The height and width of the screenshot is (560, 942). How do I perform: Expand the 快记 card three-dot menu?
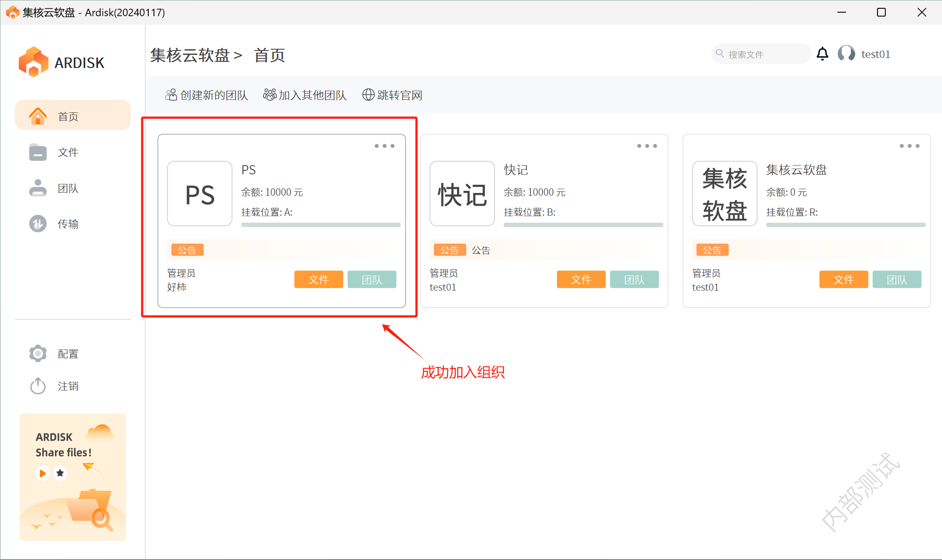click(x=647, y=146)
